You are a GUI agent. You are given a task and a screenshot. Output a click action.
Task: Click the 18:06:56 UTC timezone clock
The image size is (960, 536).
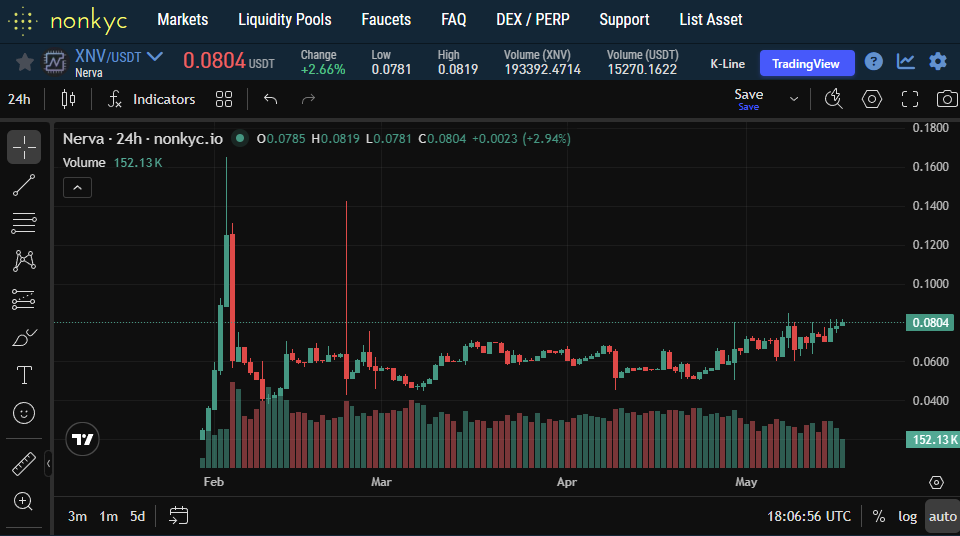(x=809, y=516)
